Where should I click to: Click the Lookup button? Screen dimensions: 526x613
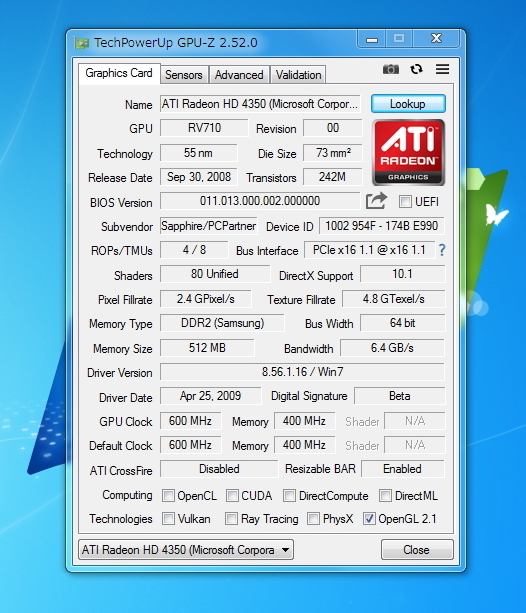click(x=408, y=104)
